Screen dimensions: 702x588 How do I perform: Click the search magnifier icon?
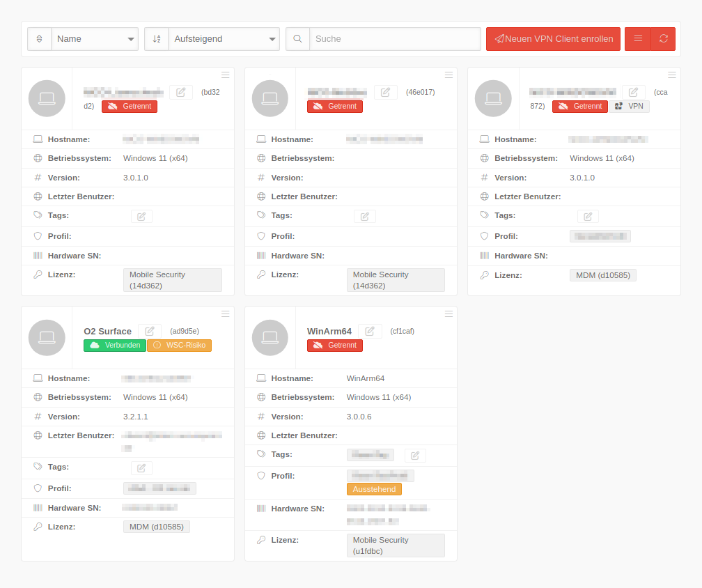pyautogui.click(x=297, y=39)
